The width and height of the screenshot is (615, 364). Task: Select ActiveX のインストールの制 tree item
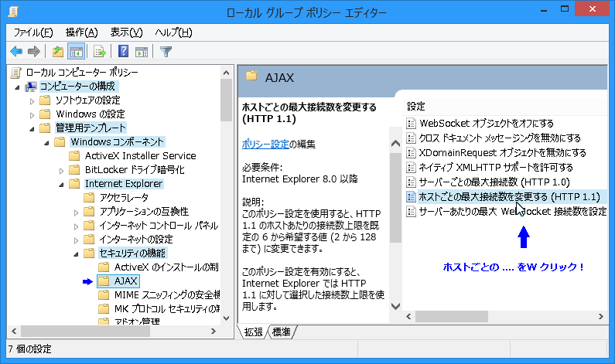coord(166,267)
